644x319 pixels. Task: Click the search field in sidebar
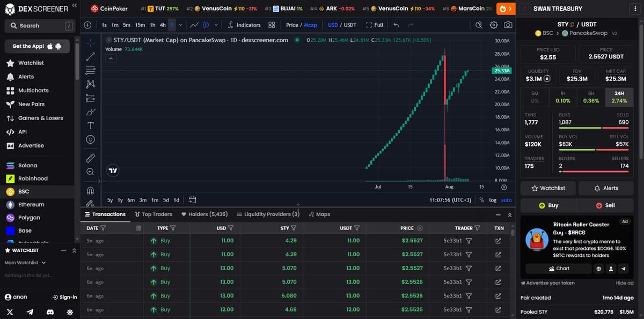point(40,25)
